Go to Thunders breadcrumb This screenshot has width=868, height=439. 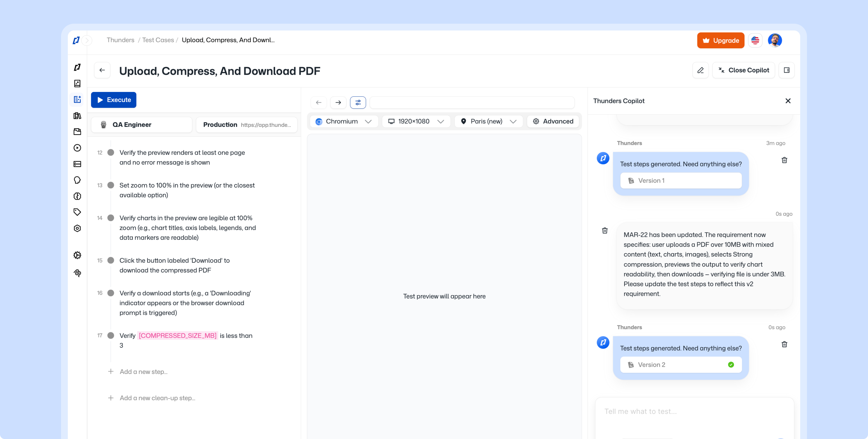[120, 40]
